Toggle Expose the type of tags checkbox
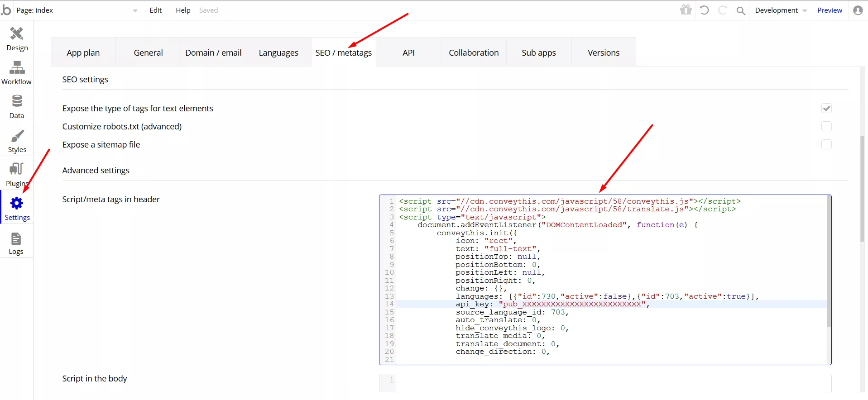868x400 pixels. (x=826, y=108)
